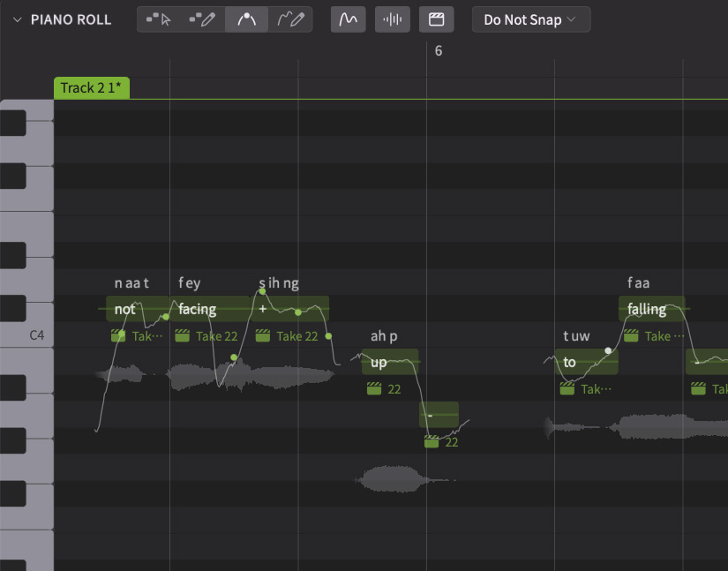
Task: Click the 'falling' note block
Action: (x=651, y=309)
